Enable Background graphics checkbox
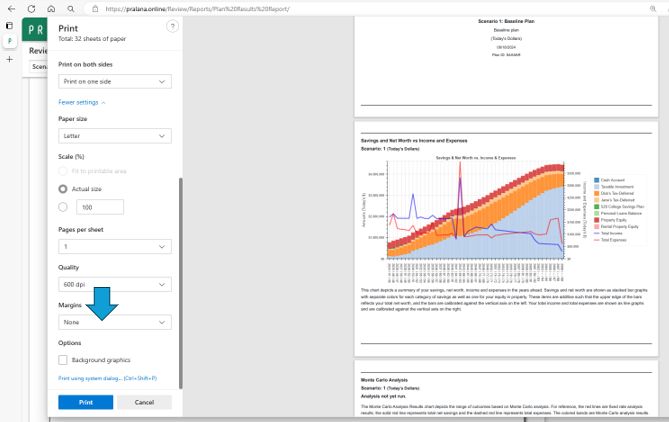This screenshot has width=669, height=422. (x=63, y=360)
